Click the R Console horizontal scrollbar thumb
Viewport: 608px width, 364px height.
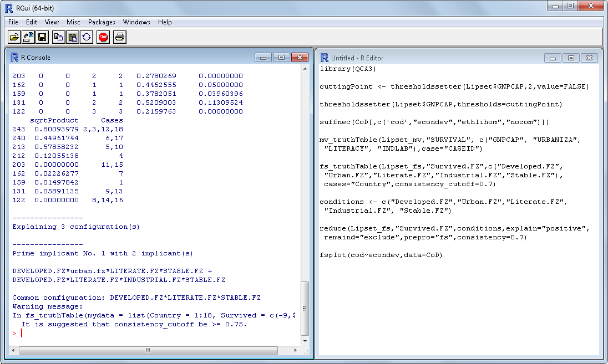148,350
